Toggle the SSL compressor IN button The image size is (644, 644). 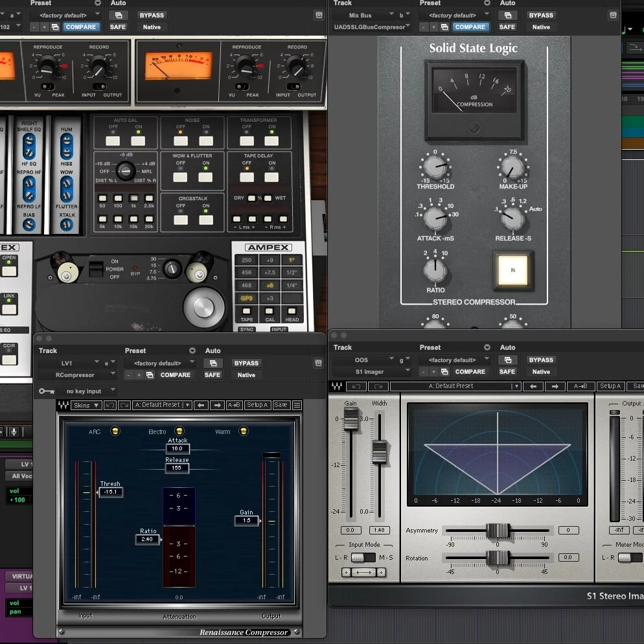click(x=512, y=270)
